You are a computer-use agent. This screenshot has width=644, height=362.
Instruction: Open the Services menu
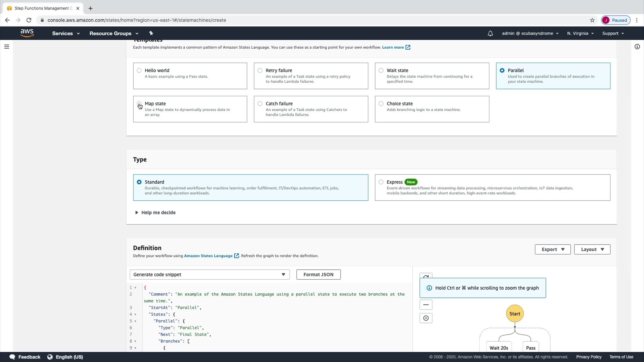point(66,33)
